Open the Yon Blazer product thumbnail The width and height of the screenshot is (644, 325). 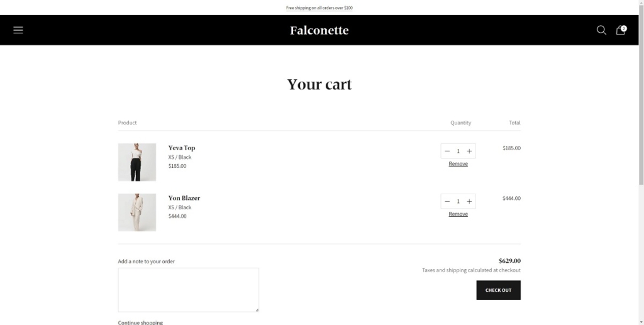(x=137, y=212)
